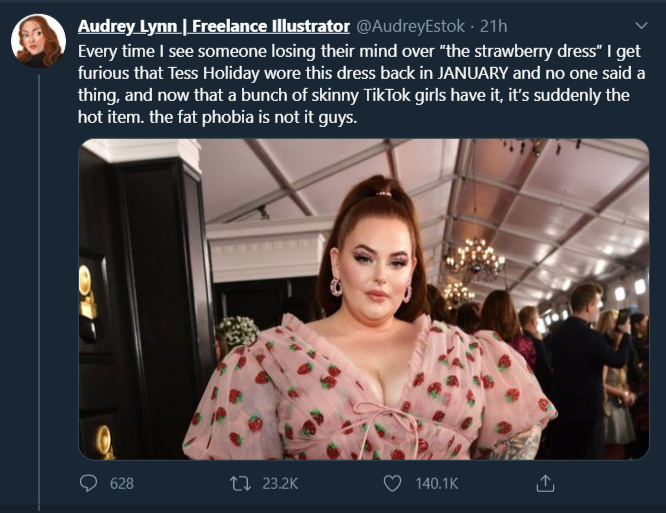
Task: Click the chandelier area of the photo
Action: click(475, 259)
